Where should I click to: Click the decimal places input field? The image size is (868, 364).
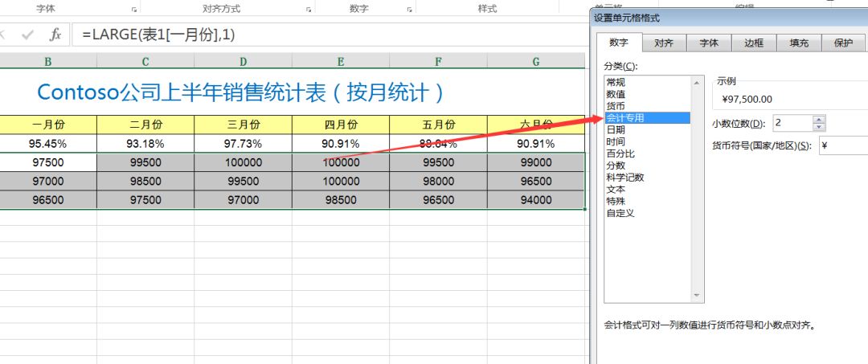coord(792,123)
